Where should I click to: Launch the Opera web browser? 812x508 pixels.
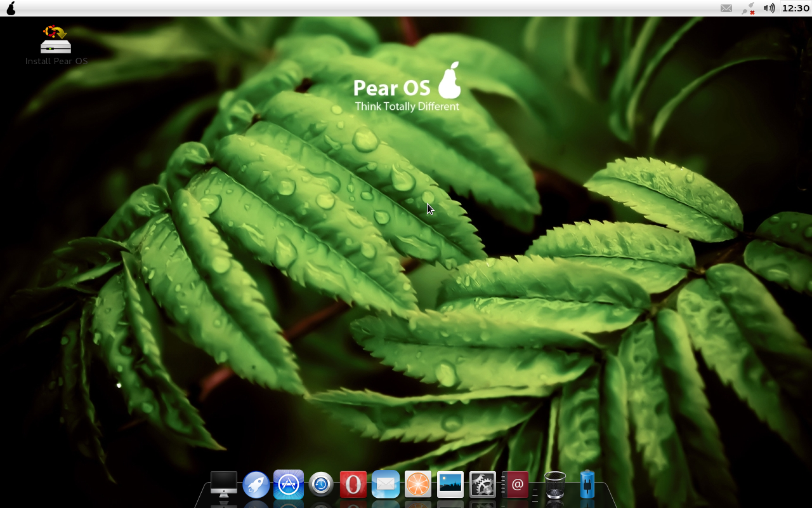(x=353, y=485)
